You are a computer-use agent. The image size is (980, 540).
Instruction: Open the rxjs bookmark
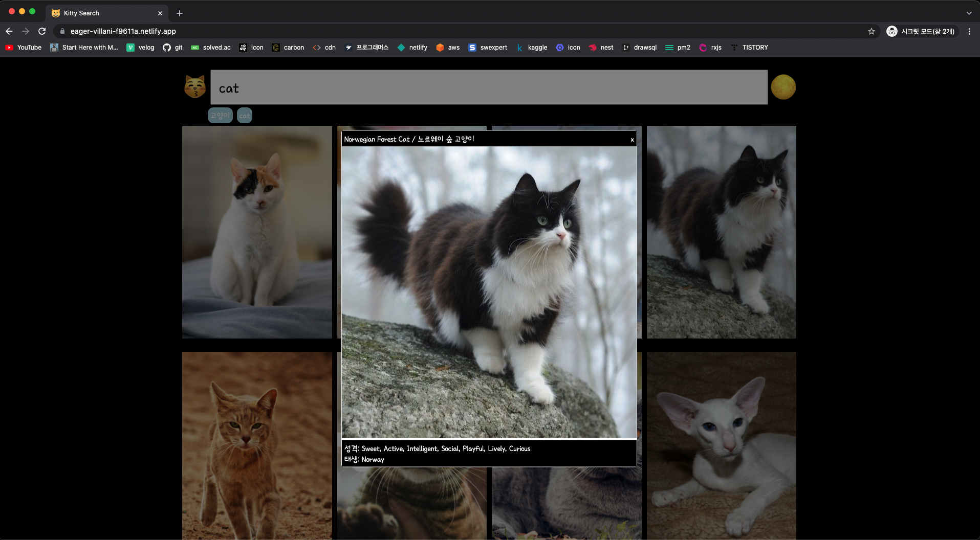(x=710, y=47)
